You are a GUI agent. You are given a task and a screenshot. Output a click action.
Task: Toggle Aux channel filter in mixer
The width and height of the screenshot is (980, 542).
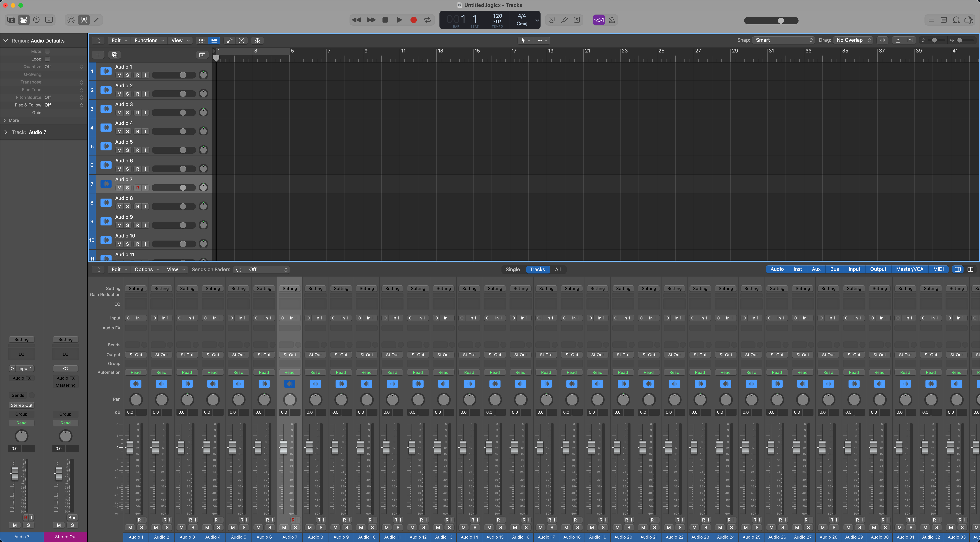816,269
